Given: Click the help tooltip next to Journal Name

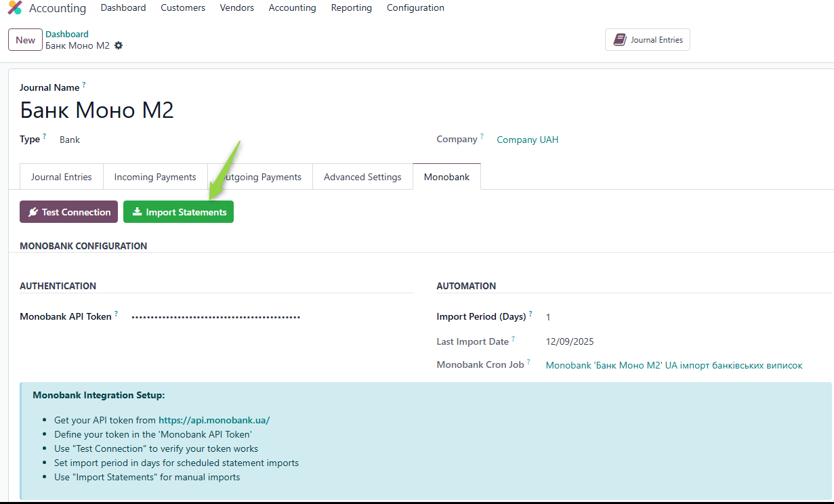Looking at the screenshot, I should pyautogui.click(x=84, y=85).
